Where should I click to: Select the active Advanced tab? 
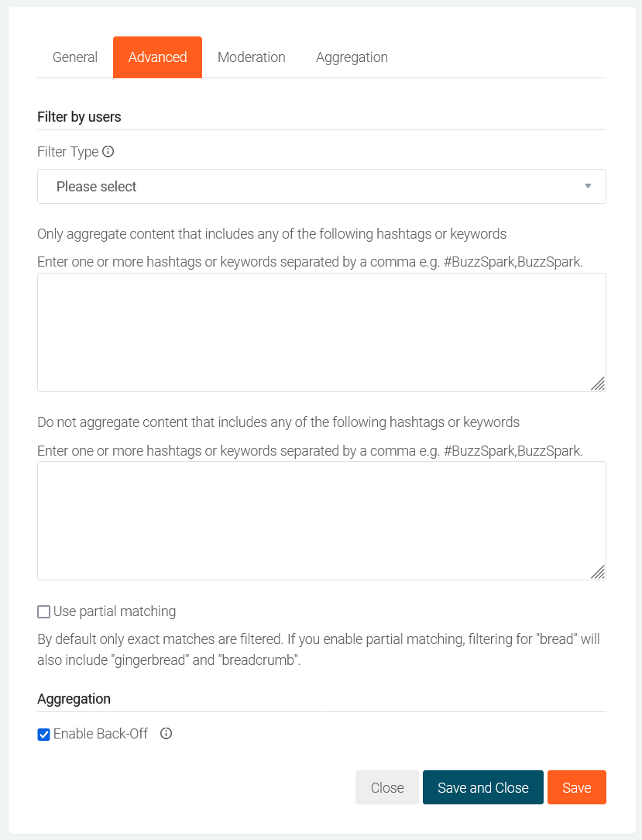coord(157,57)
